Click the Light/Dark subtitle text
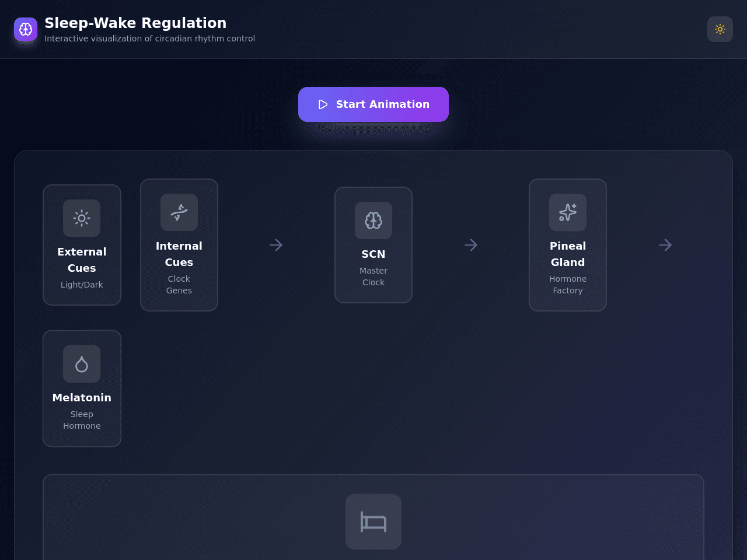This screenshot has width=747, height=560. pos(82,285)
